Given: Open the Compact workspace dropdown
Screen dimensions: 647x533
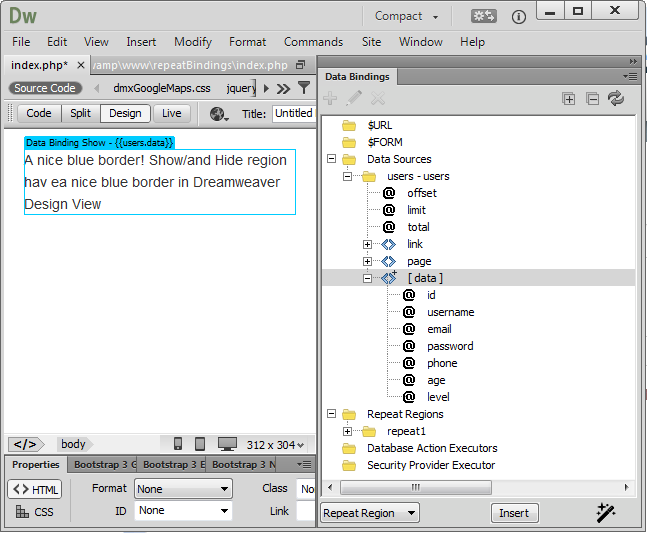Looking at the screenshot, I should click(406, 17).
